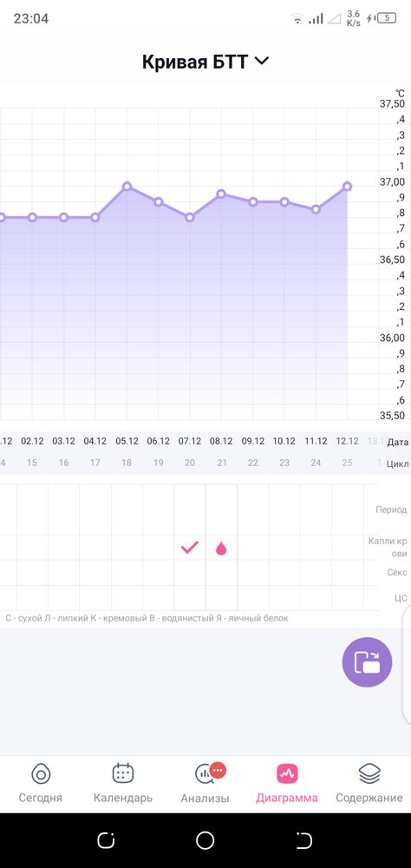
Task: Select the temperature point for 07.12
Action: pos(190,218)
